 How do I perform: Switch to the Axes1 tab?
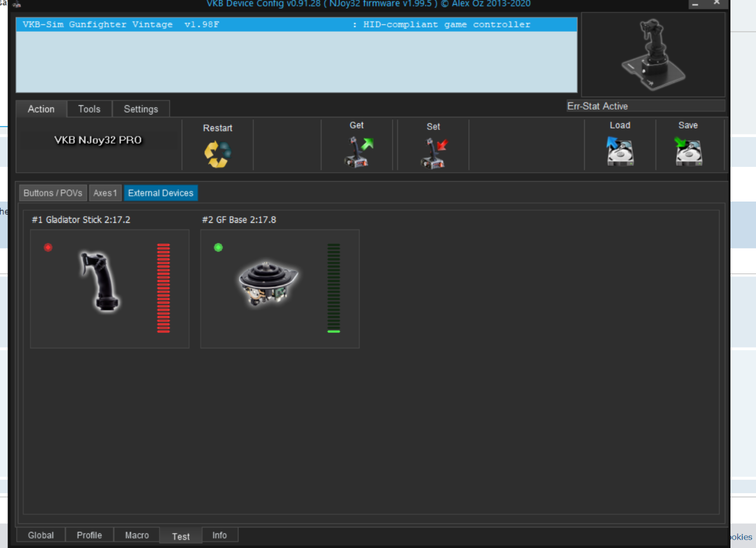pos(105,193)
